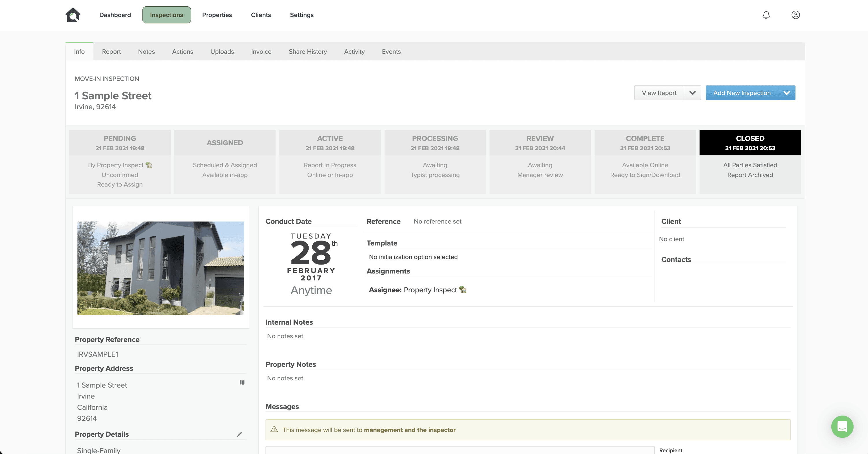Screen dimensions: 868x454
Task: Switch to the Report tab
Action: (x=111, y=51)
